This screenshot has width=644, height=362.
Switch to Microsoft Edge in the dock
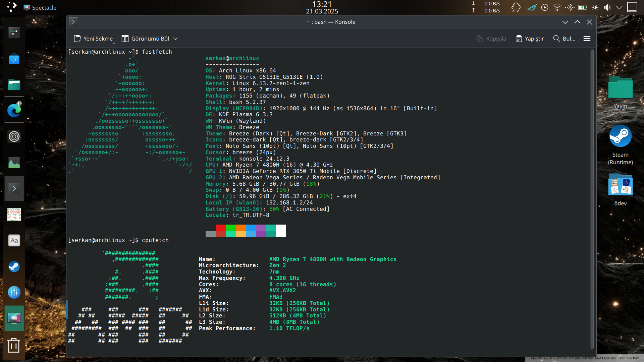pyautogui.click(x=14, y=110)
